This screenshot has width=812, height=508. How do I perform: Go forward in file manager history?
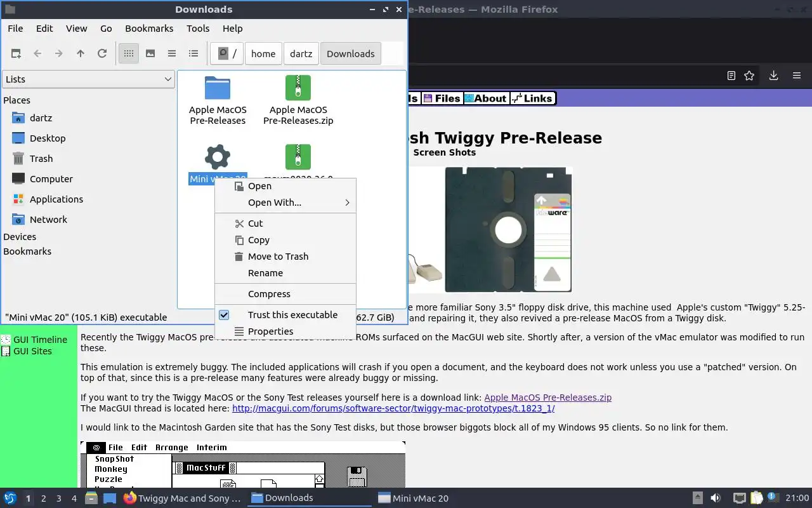pyautogui.click(x=59, y=54)
